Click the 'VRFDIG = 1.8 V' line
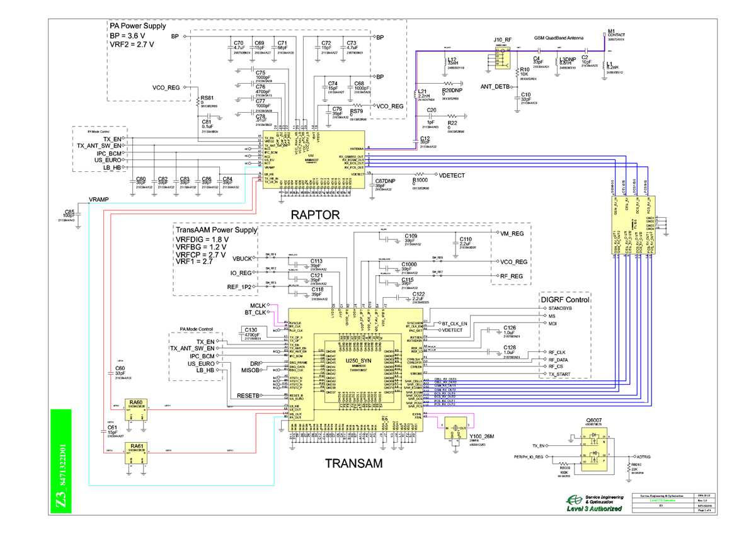The width and height of the screenshot is (756, 534). (x=202, y=239)
